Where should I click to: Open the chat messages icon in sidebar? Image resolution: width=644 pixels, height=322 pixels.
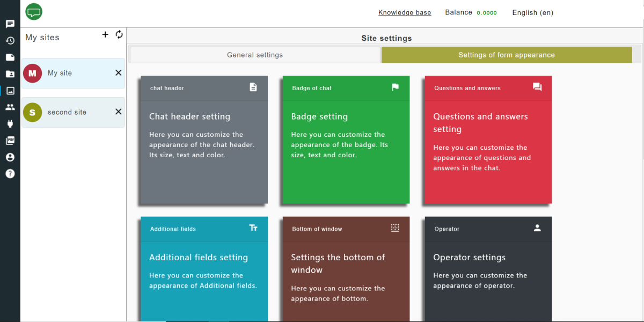click(x=10, y=24)
